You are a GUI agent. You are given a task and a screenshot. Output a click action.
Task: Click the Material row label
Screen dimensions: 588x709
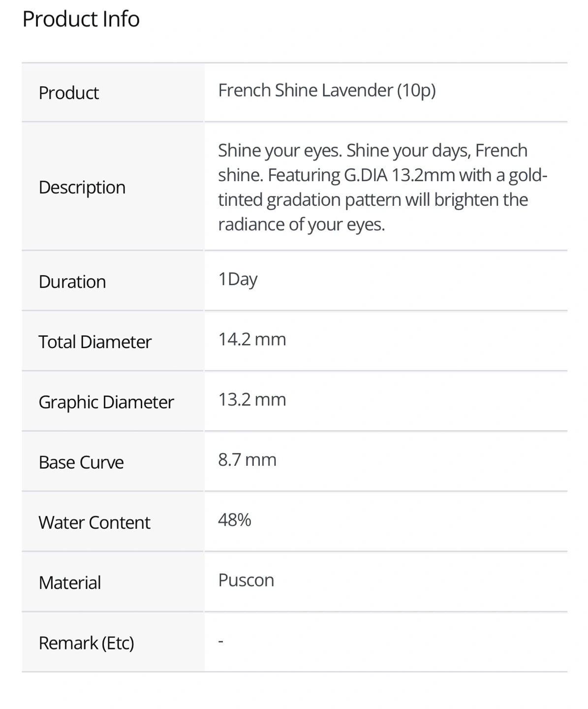coord(70,583)
